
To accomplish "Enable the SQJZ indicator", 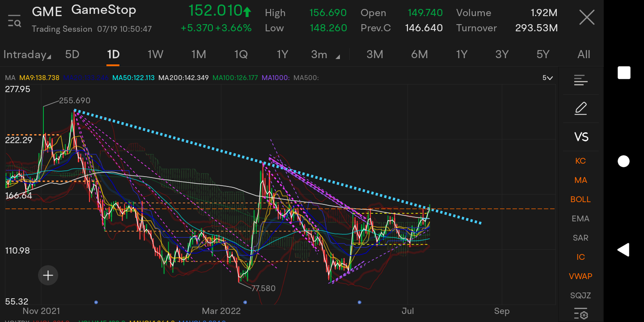I will point(580,296).
